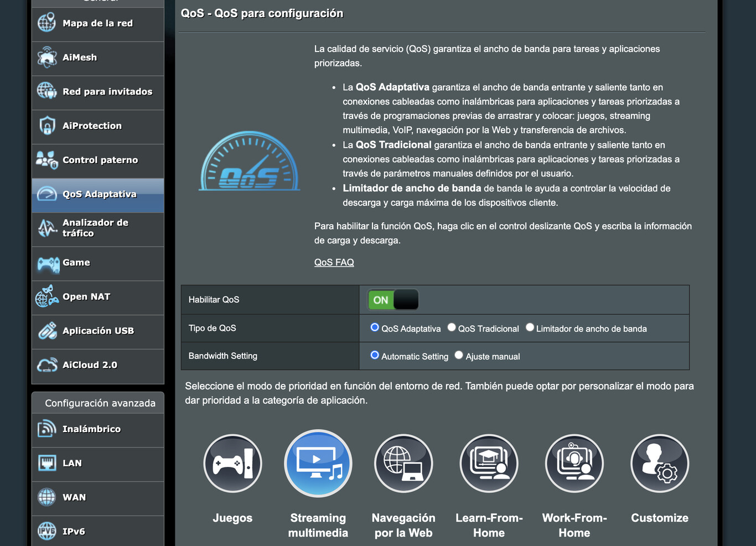Select the Juegos game controller icon
Viewport: 756px width, 546px height.
(x=232, y=463)
